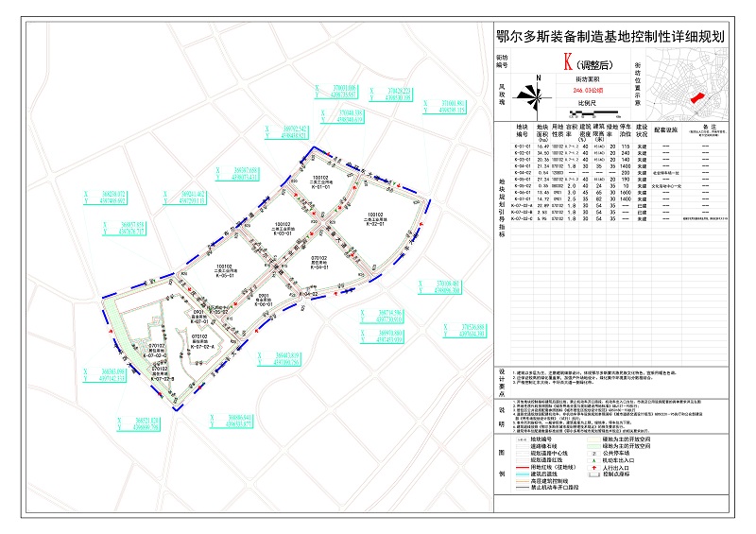The image size is (756, 534).
Task: Click the 停车泊位 column header
Action: (626, 130)
